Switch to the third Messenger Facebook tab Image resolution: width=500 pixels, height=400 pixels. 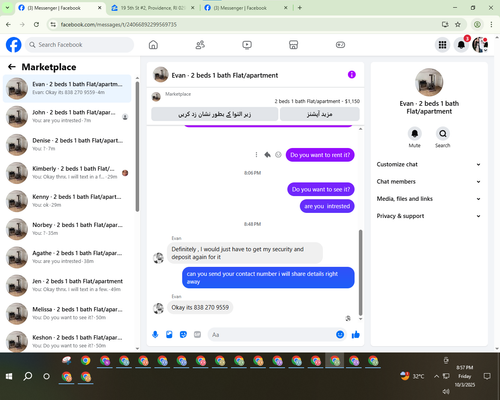coord(246,8)
